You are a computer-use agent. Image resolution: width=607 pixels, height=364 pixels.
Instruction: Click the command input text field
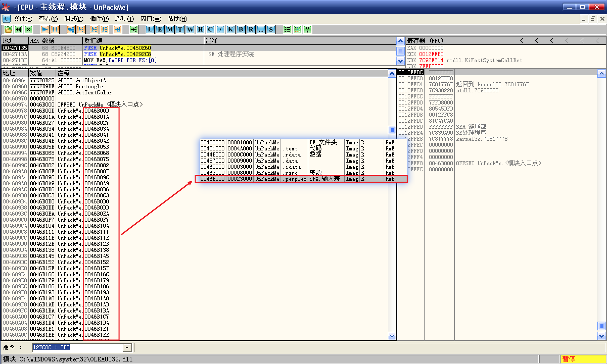pyautogui.click(x=78, y=348)
